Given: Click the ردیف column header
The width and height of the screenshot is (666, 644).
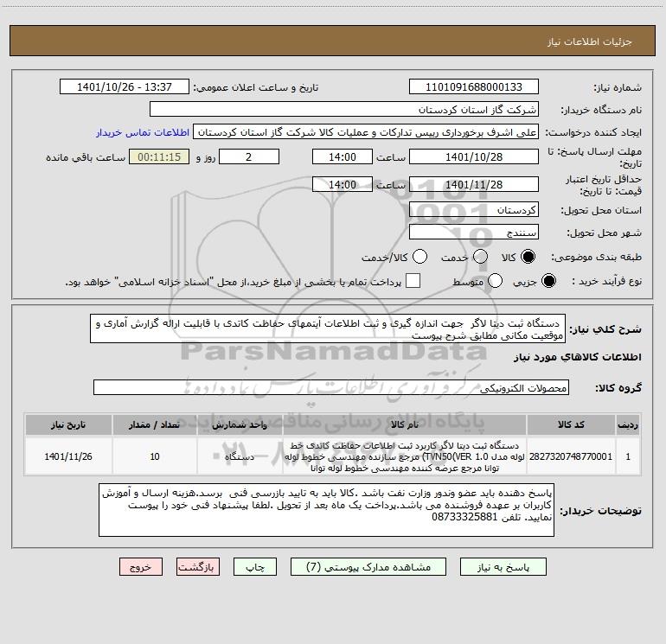Looking at the screenshot, I should pos(628,424).
